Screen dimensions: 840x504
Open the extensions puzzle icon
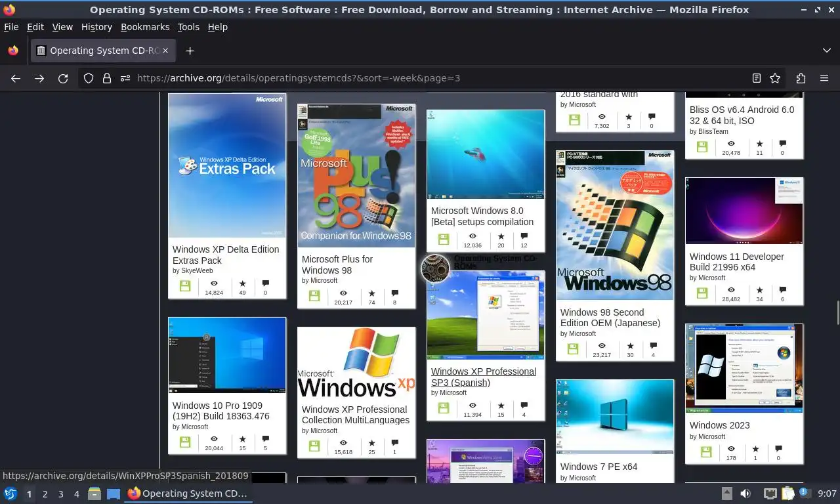[x=801, y=78]
